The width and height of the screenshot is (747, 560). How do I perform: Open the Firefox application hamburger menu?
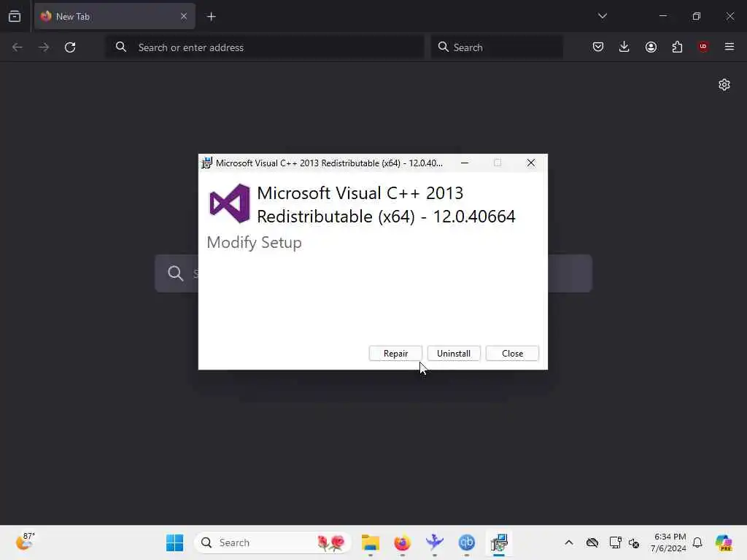click(x=729, y=47)
